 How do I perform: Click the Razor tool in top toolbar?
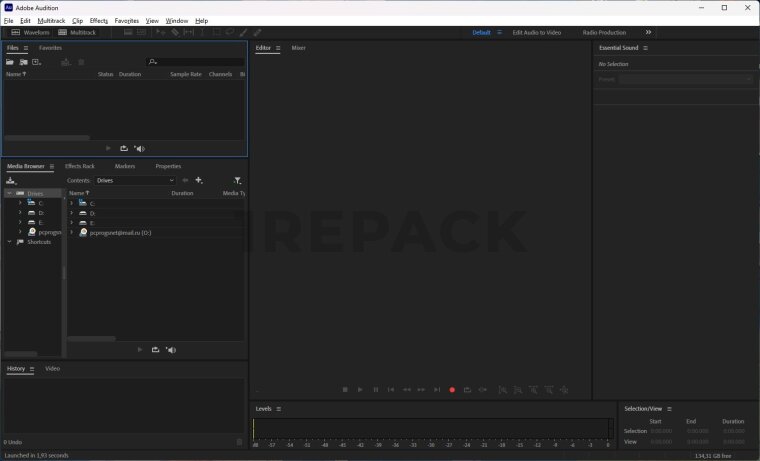(x=175, y=32)
